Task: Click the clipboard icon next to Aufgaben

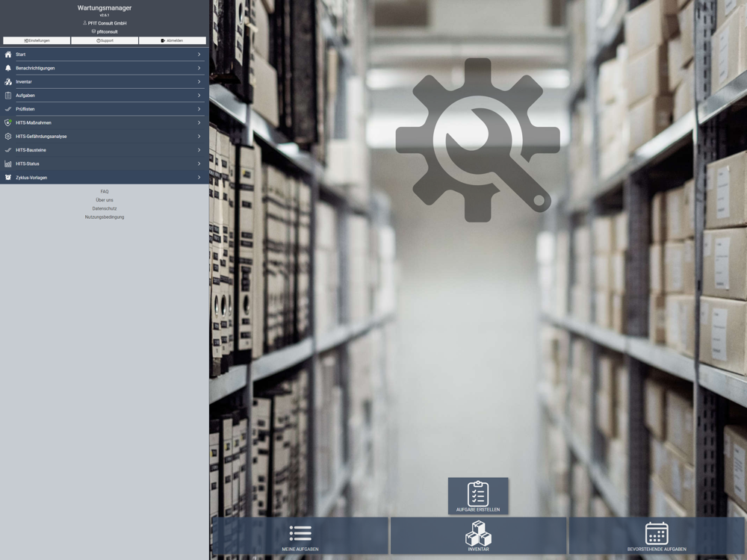Action: (x=8, y=96)
